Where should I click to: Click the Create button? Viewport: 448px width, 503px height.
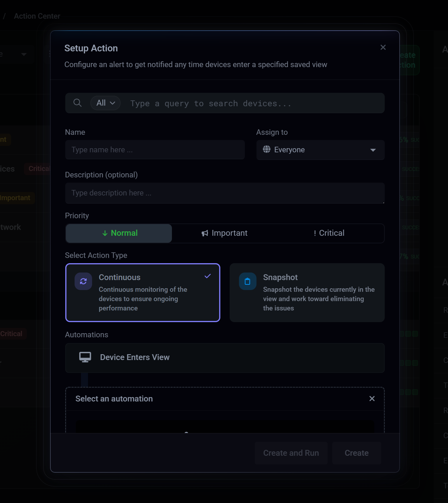tap(356, 453)
